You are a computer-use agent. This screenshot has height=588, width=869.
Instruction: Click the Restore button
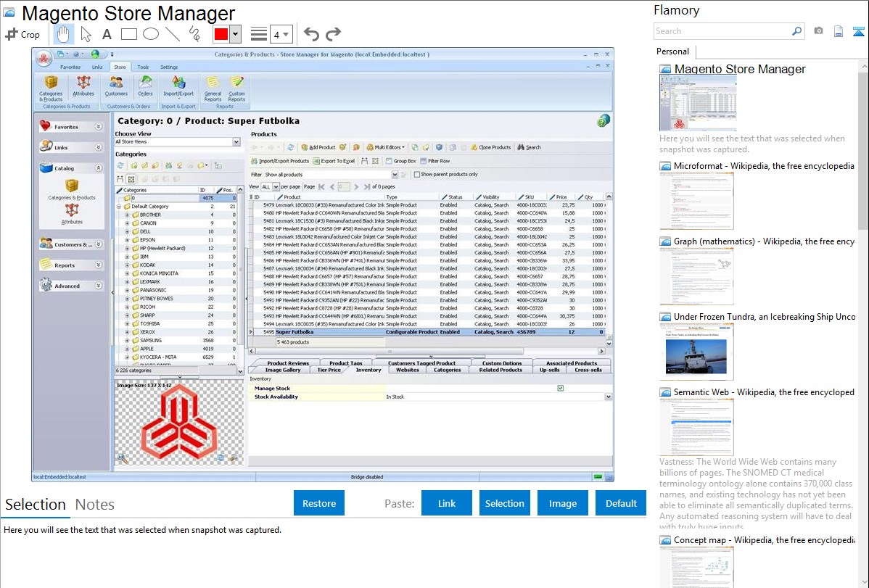(x=319, y=503)
